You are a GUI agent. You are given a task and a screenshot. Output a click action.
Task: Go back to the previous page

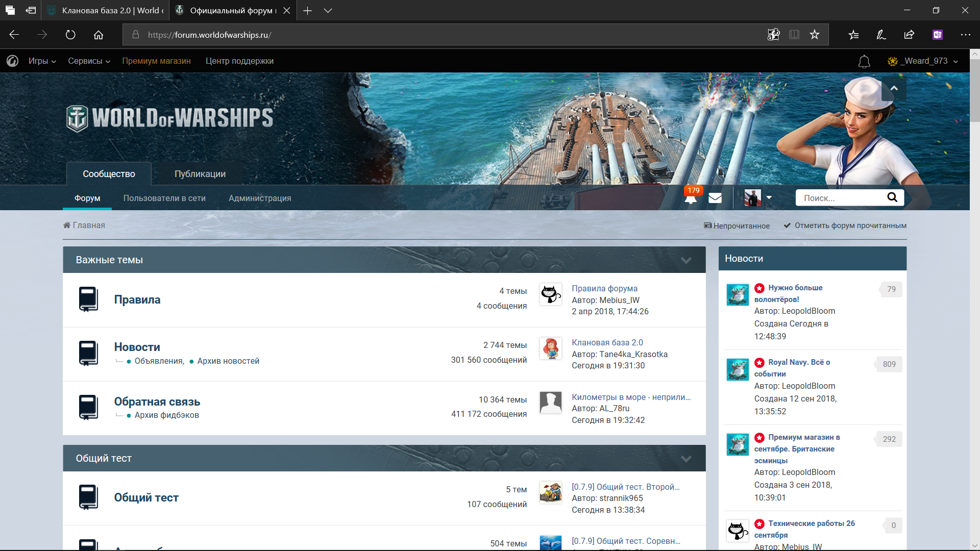point(14,35)
